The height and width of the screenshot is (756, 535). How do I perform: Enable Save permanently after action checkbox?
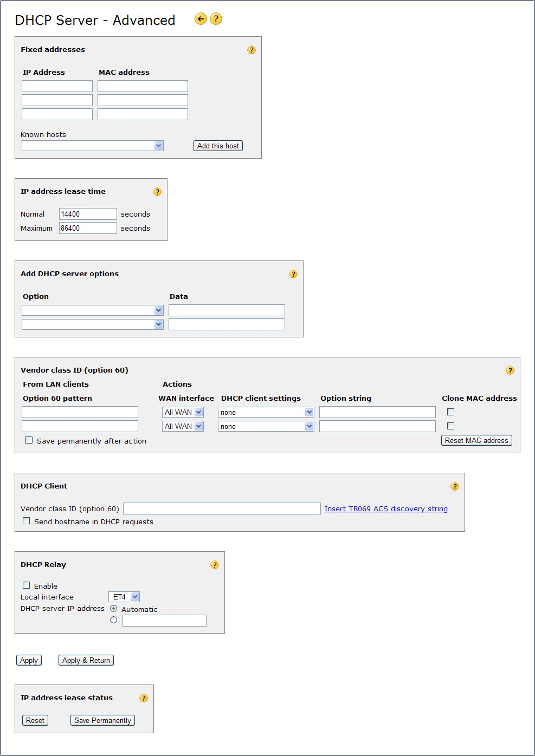(x=29, y=440)
